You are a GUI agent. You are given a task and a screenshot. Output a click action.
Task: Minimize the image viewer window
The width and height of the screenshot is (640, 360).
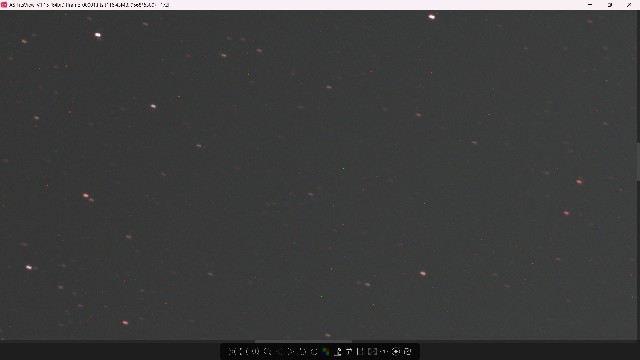coord(590,4)
